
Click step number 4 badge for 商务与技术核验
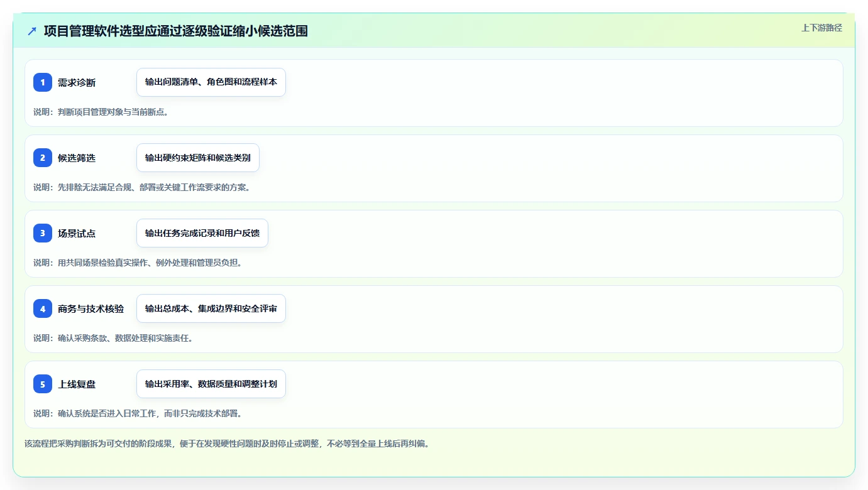43,308
